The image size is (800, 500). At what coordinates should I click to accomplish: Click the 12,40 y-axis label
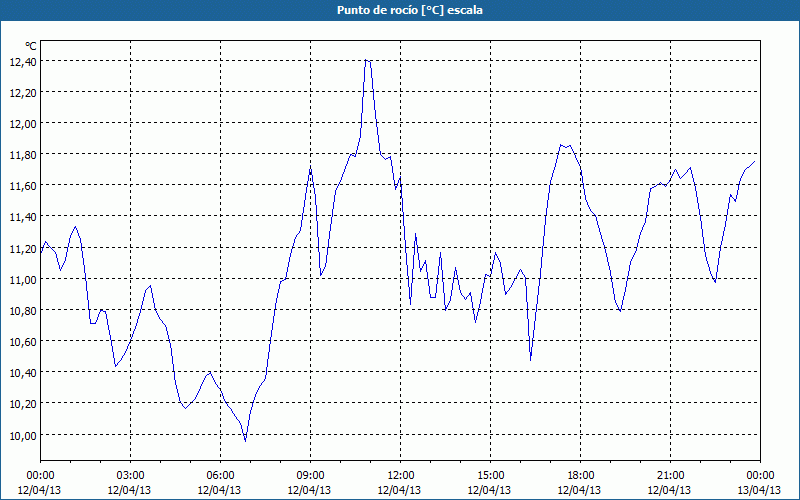[23, 62]
